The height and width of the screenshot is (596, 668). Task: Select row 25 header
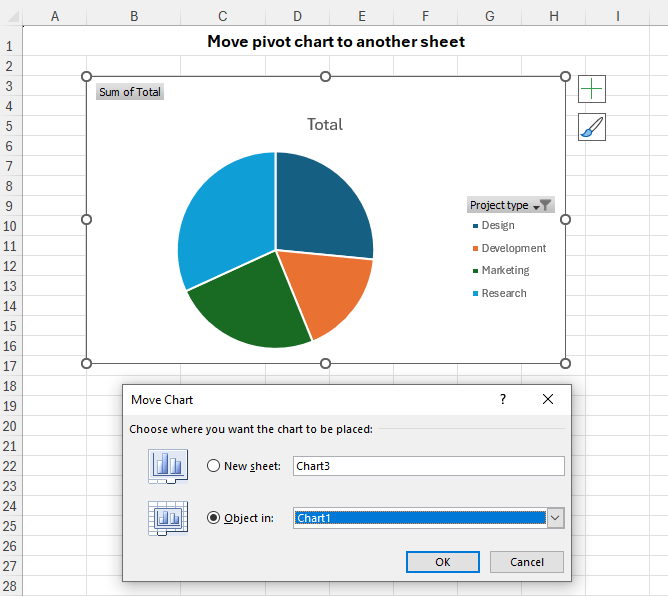[x=11, y=526]
